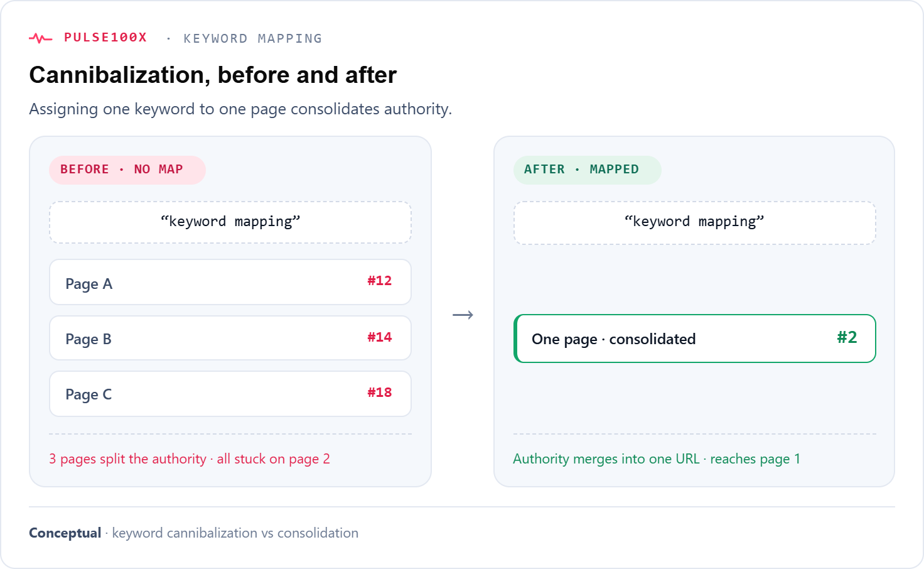Click the right "keyword mapping" dashed box
Screen dimensions: 924x569
[x=695, y=223]
